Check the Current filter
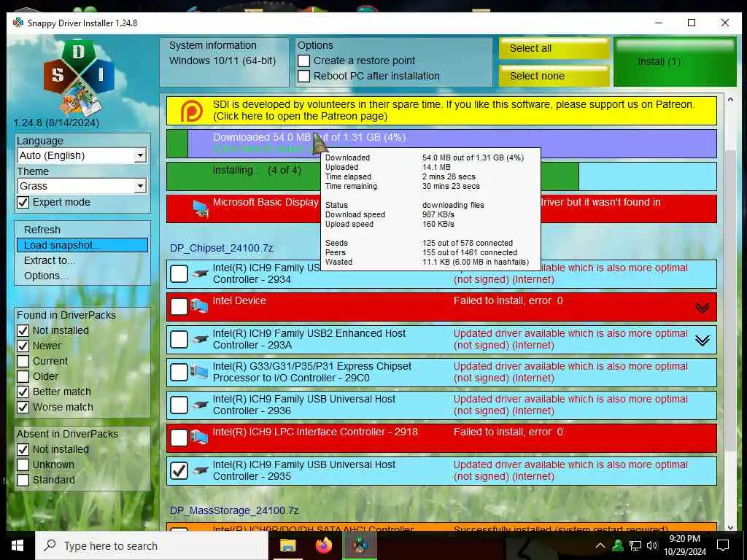The width and height of the screenshot is (747, 560). pyautogui.click(x=23, y=361)
